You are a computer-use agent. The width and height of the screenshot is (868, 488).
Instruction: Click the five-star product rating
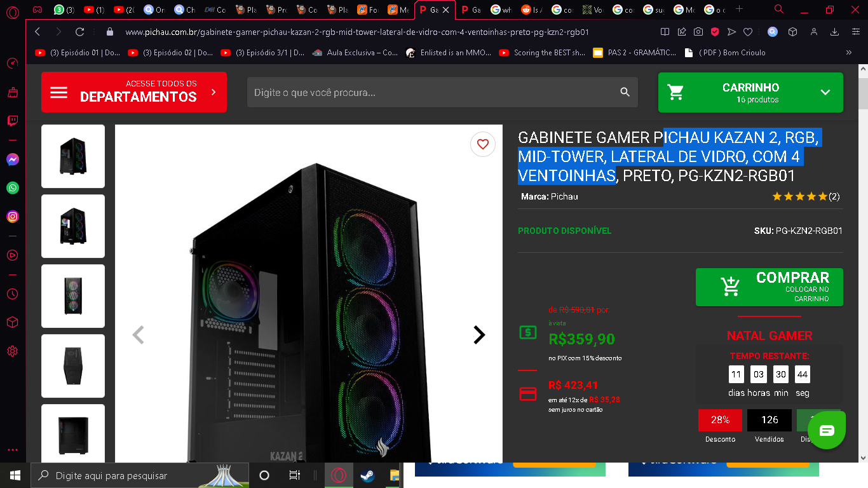tap(800, 196)
